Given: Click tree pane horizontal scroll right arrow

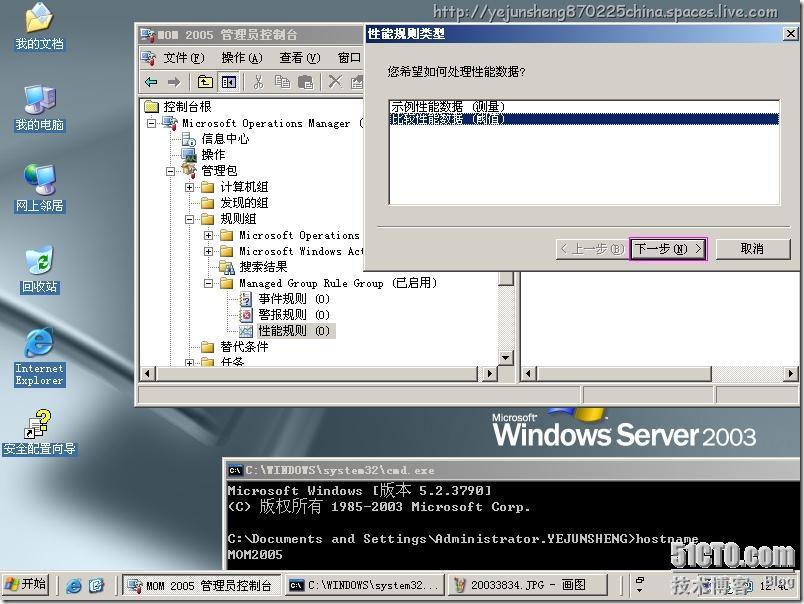Looking at the screenshot, I should (x=490, y=374).
